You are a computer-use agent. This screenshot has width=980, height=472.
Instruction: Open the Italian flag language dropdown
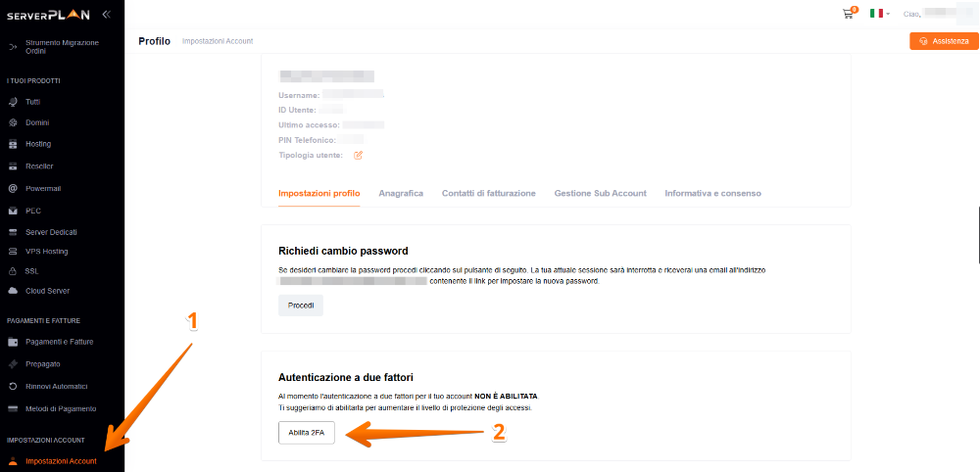point(877,14)
